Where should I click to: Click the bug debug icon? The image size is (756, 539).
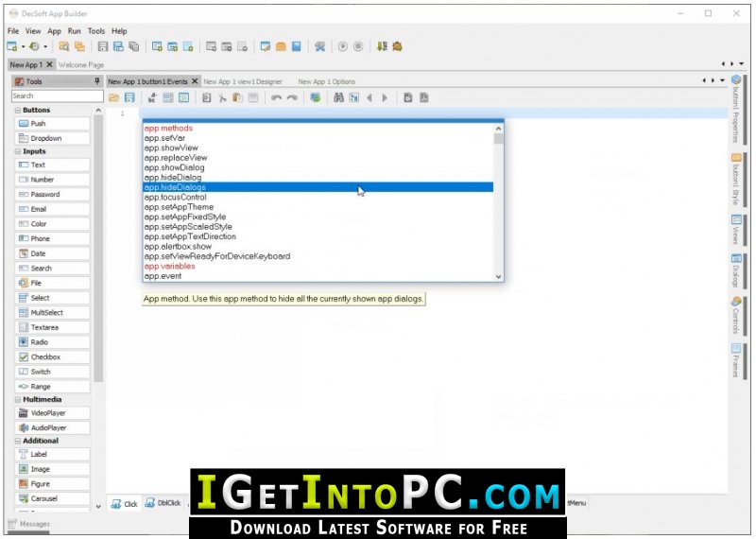397,46
